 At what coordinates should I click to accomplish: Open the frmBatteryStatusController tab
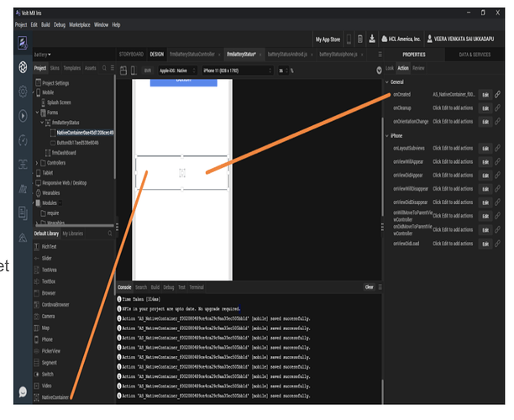tap(192, 54)
